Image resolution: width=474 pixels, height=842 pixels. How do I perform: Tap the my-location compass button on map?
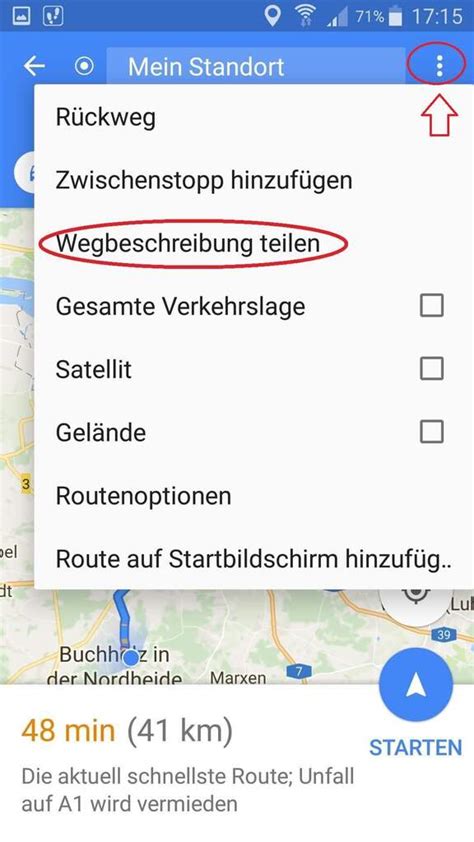[415, 597]
